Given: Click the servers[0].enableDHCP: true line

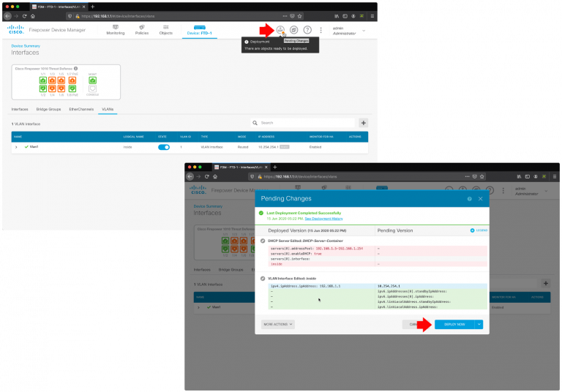Looking at the screenshot, I should (296, 254).
